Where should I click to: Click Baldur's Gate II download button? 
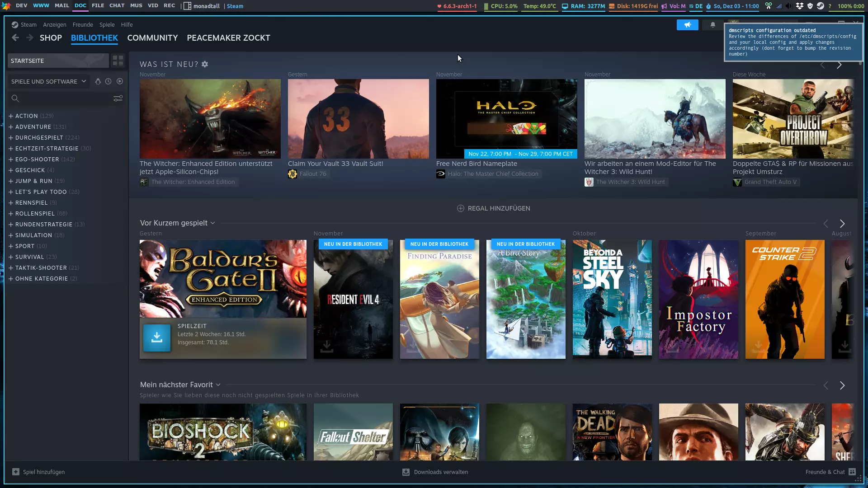pyautogui.click(x=157, y=338)
